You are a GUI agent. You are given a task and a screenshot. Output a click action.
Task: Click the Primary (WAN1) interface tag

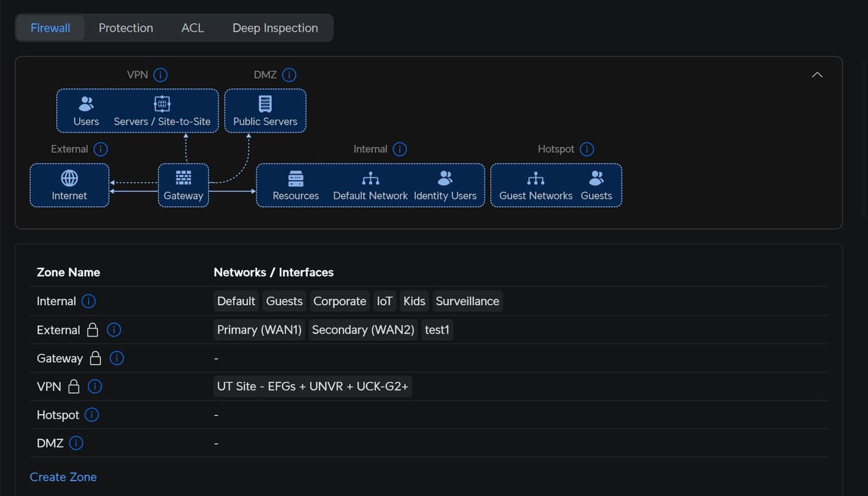(x=259, y=330)
